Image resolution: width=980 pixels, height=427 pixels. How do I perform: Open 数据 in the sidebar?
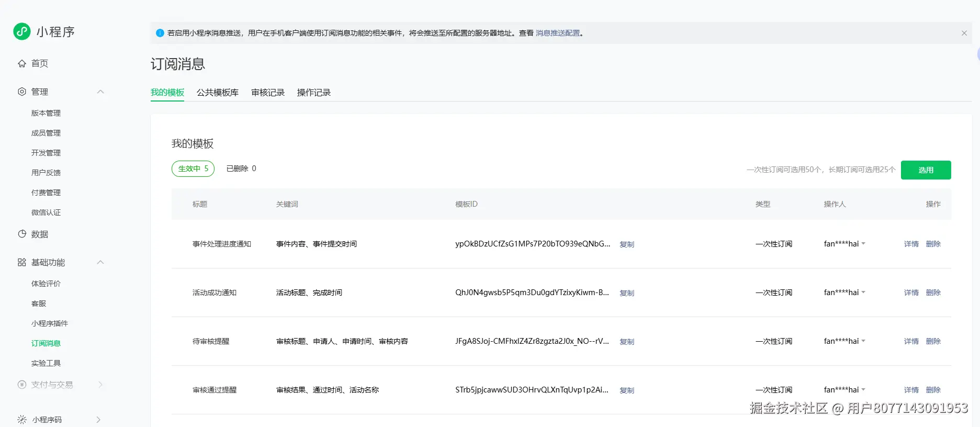40,234
